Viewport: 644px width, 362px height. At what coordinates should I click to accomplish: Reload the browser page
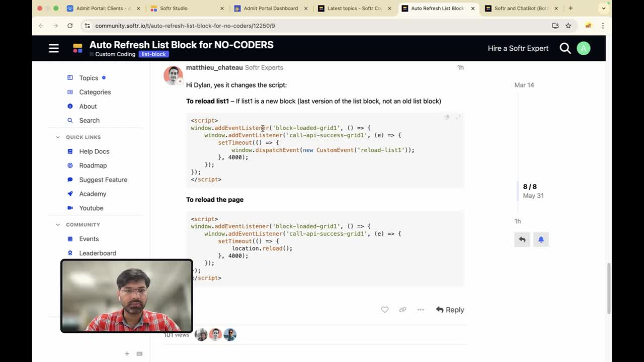pyautogui.click(x=70, y=26)
